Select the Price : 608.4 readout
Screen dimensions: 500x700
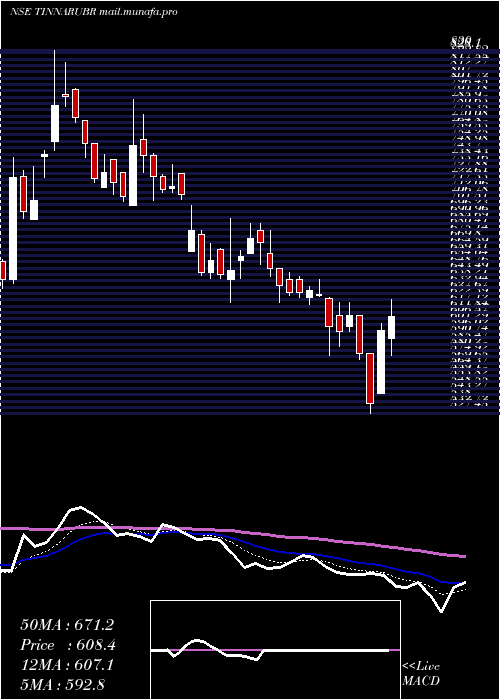point(67,645)
